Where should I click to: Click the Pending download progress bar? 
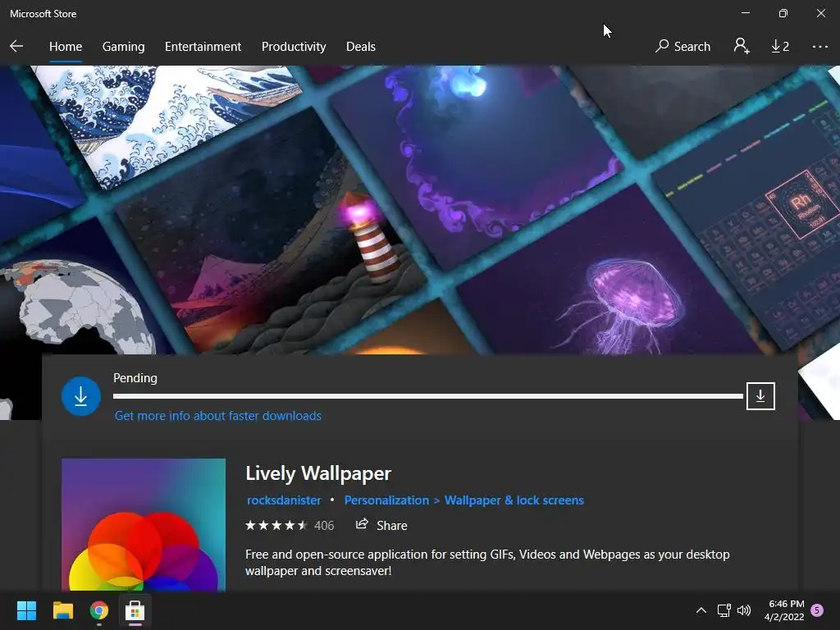click(x=428, y=396)
